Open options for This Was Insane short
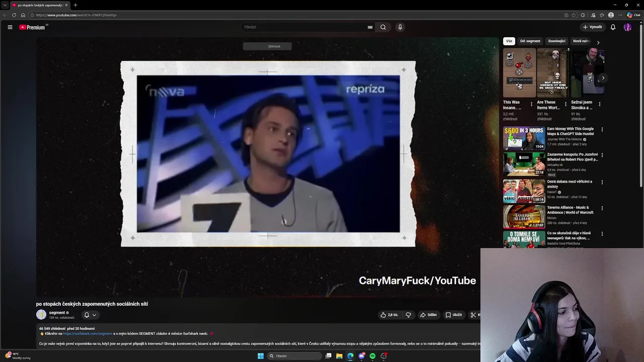Screen dimensions: 644x362 [x=531, y=104]
